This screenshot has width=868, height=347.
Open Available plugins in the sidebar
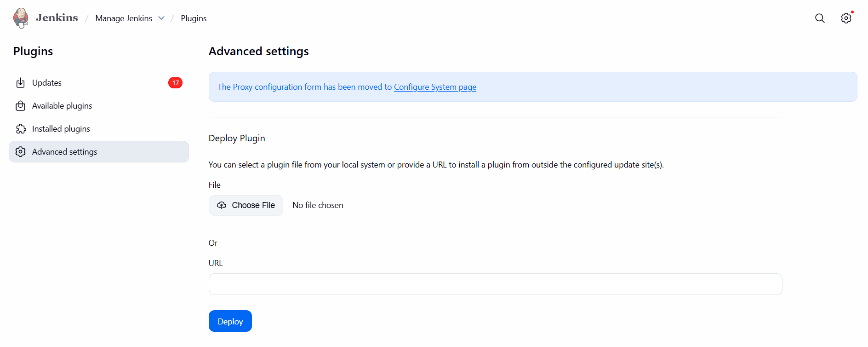point(99,106)
